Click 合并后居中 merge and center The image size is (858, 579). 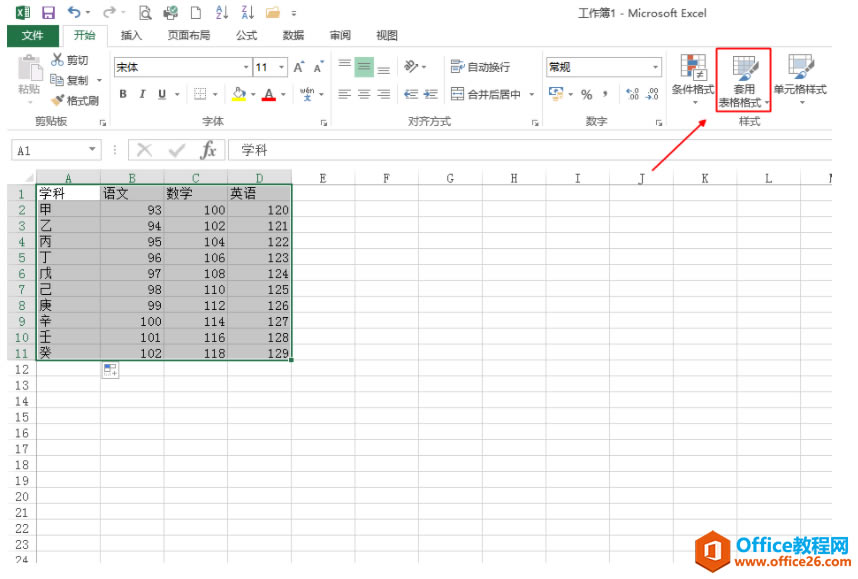(x=486, y=94)
